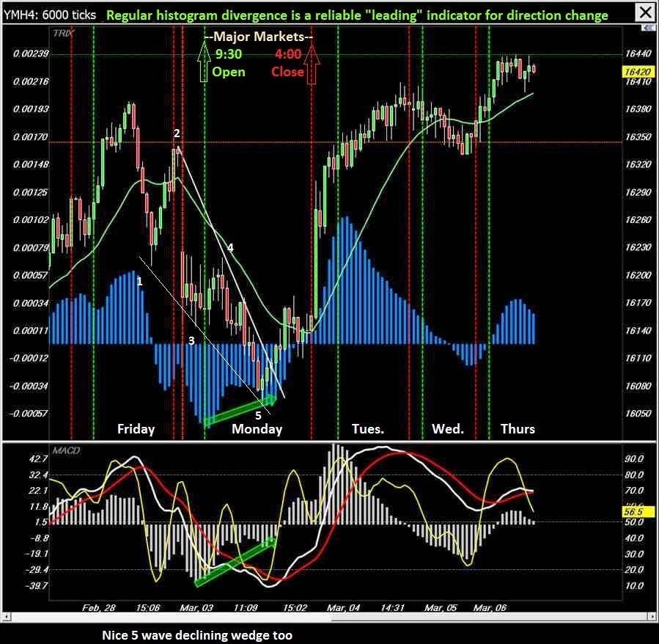Click the 10.0 right scale value
This screenshot has width=659, height=644.
635,585
